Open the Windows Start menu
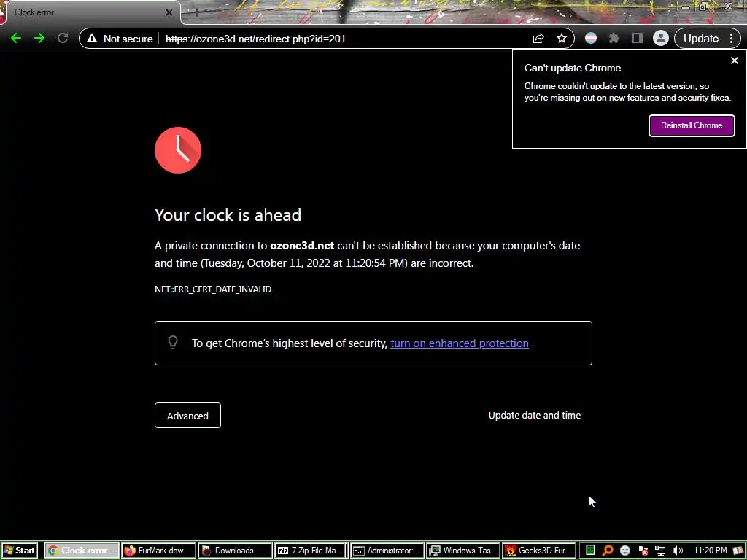Screen dimensions: 747x560 click(20, 551)
